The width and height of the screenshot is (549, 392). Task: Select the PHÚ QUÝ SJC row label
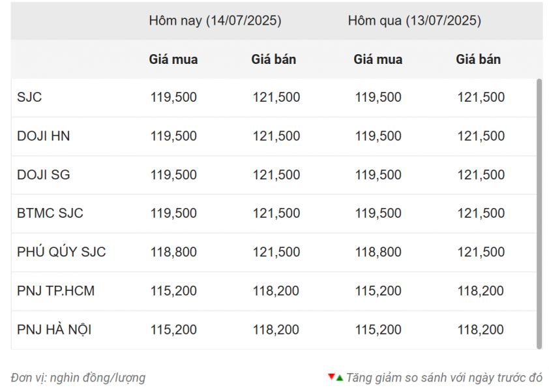(61, 252)
